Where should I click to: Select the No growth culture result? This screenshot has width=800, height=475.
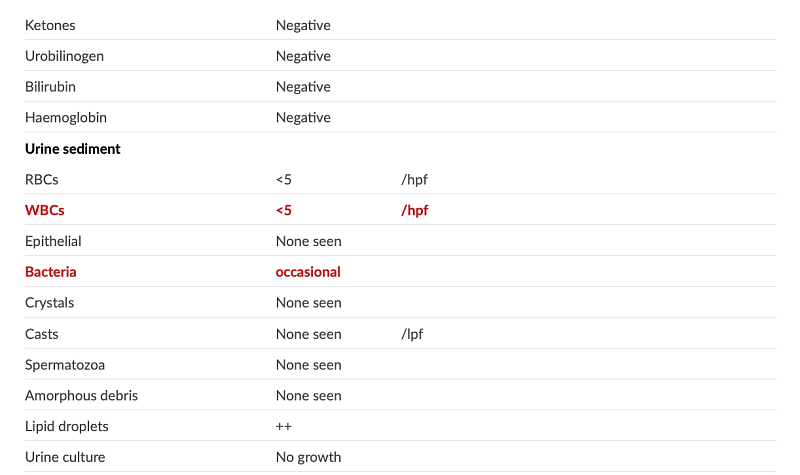(x=308, y=458)
